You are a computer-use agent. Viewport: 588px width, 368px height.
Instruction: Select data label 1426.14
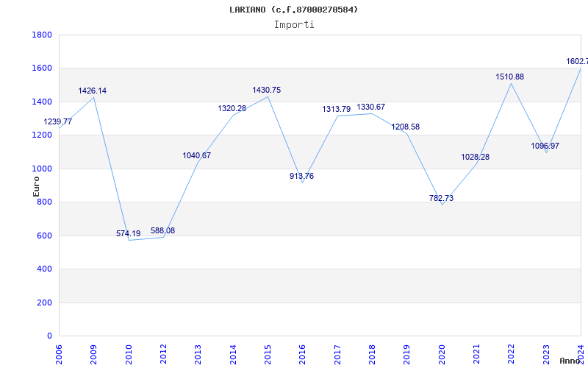click(x=93, y=91)
